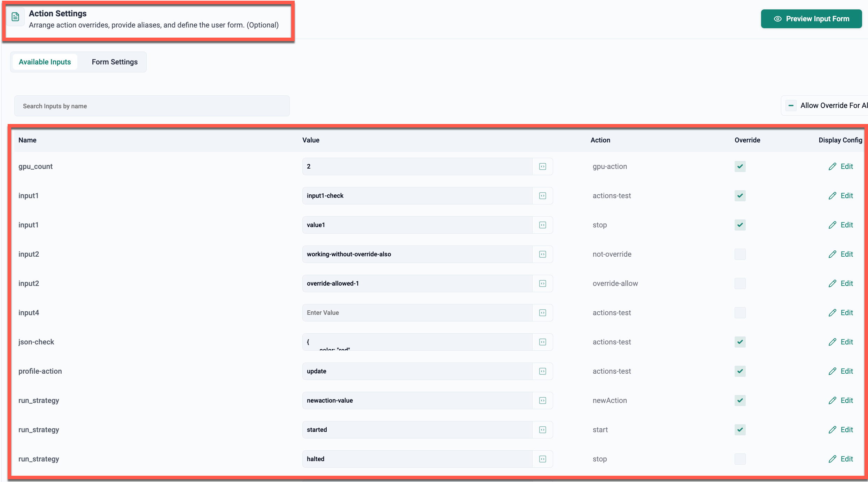This screenshot has height=482, width=868.
Task: Click the empty input4 Enter Value field
Action: point(417,313)
